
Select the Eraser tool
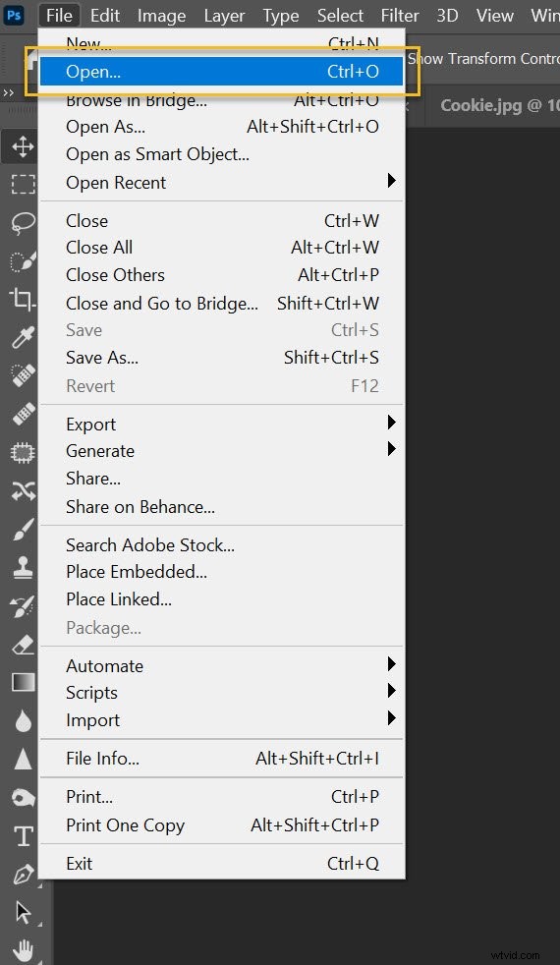pyautogui.click(x=23, y=645)
